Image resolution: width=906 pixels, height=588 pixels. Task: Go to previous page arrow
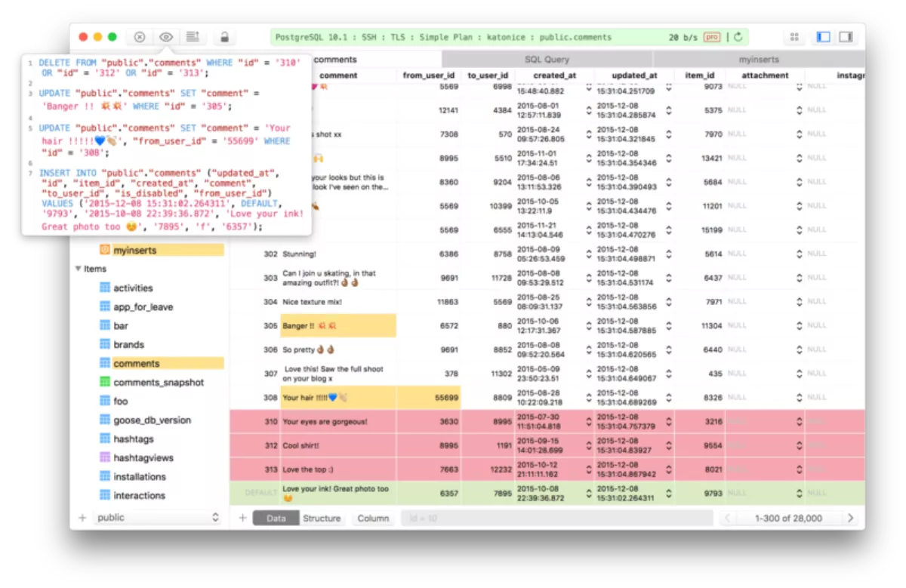[x=727, y=518]
